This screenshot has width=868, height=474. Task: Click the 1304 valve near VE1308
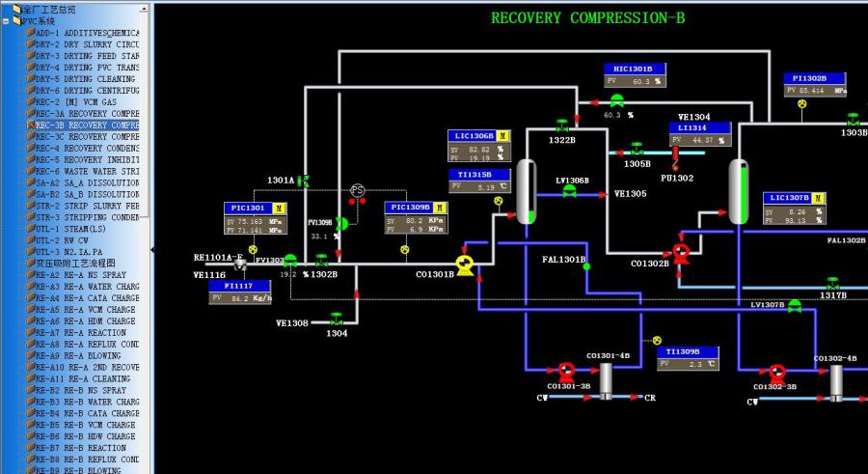click(x=337, y=319)
